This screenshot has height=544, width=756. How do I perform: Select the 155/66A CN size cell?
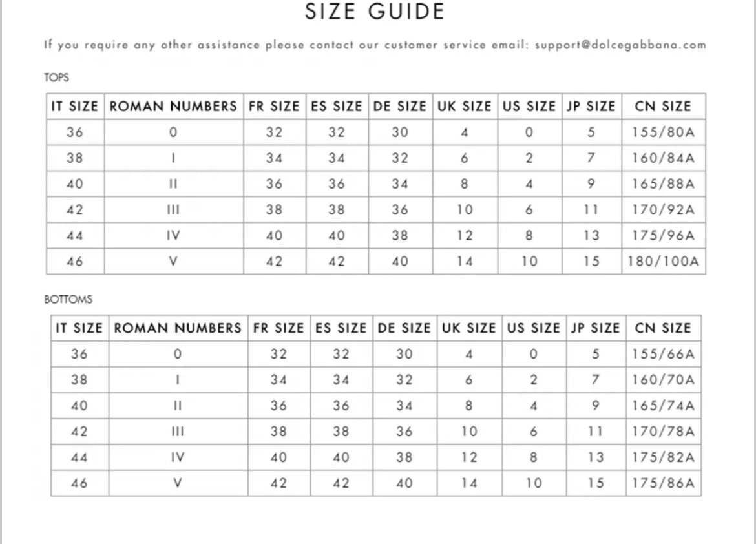coord(664,354)
